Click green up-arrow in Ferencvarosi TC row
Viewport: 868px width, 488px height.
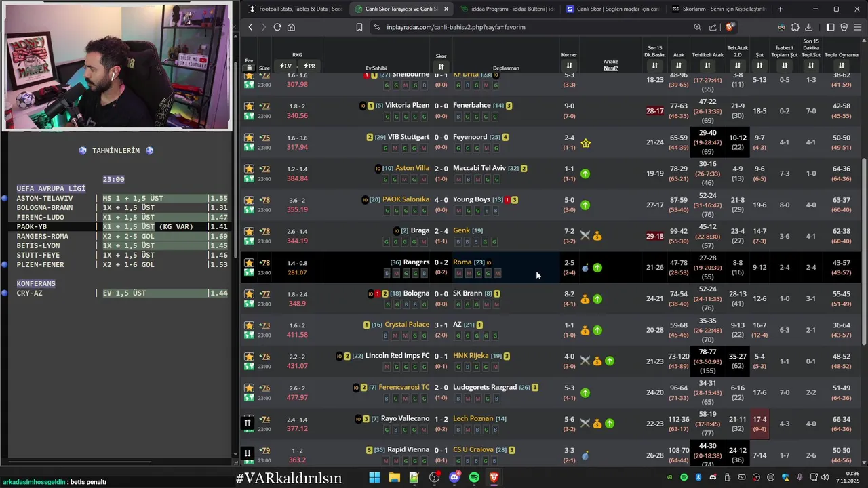(585, 392)
